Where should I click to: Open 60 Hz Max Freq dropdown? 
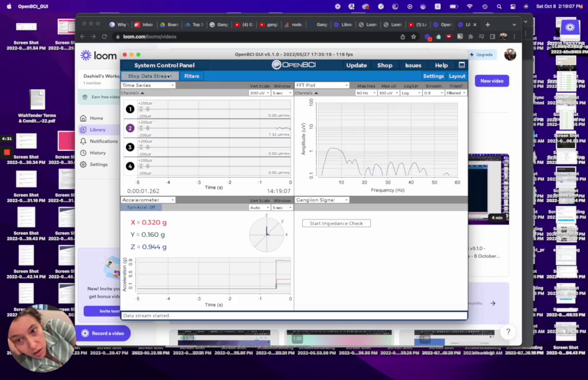pyautogui.click(x=366, y=93)
